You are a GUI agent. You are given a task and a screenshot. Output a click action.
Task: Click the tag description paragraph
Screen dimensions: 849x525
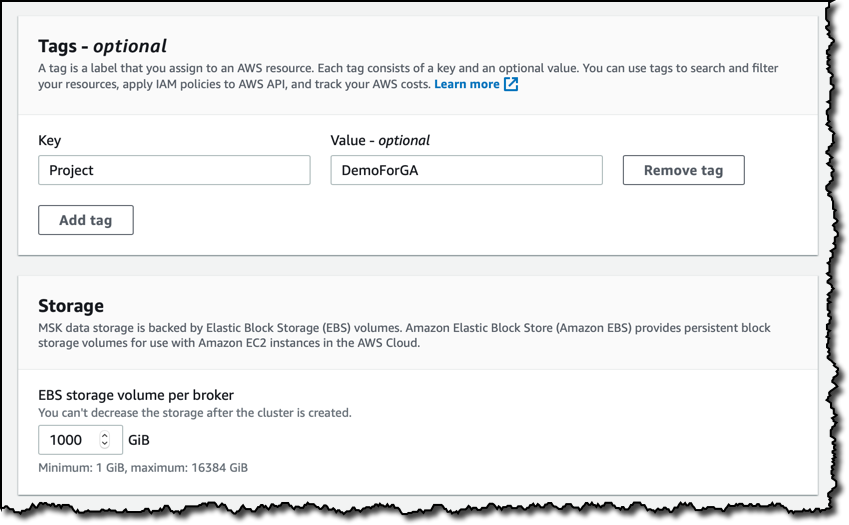(408, 76)
